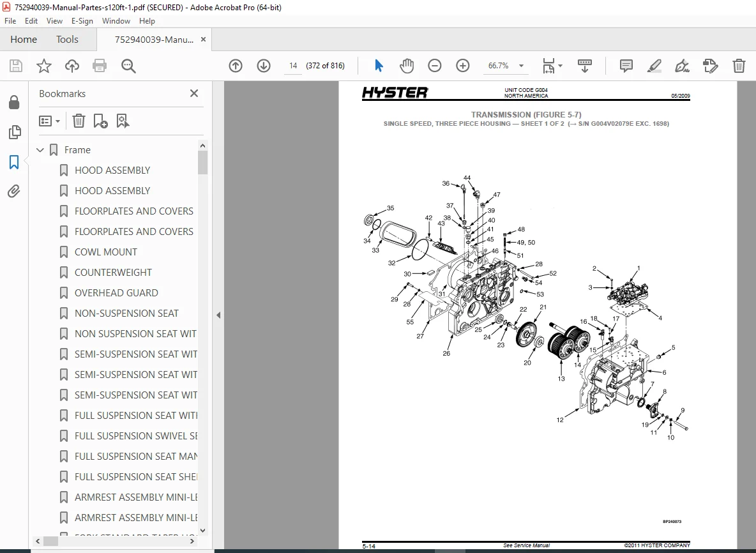756x553 pixels.
Task: Zoom out with minus button
Action: coord(434,66)
